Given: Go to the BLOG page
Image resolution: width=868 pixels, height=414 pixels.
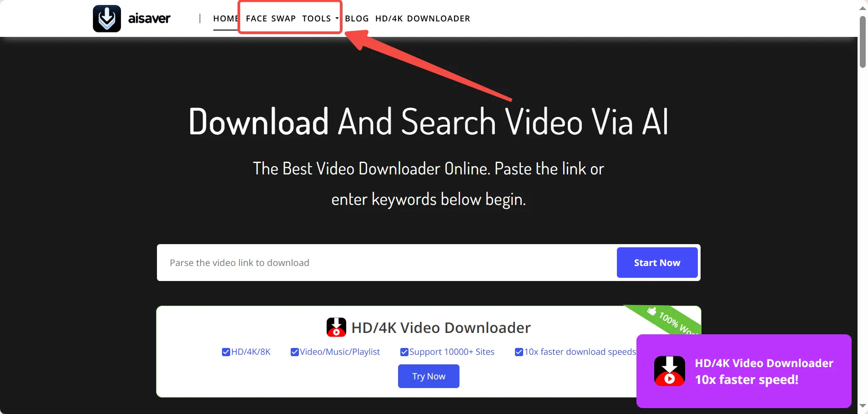Looking at the screenshot, I should coord(357,19).
